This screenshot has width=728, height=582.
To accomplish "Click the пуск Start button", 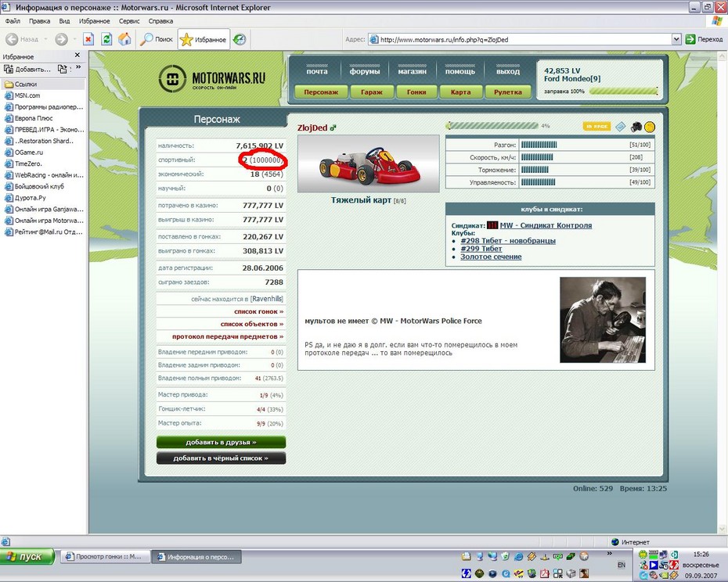I will point(27,556).
